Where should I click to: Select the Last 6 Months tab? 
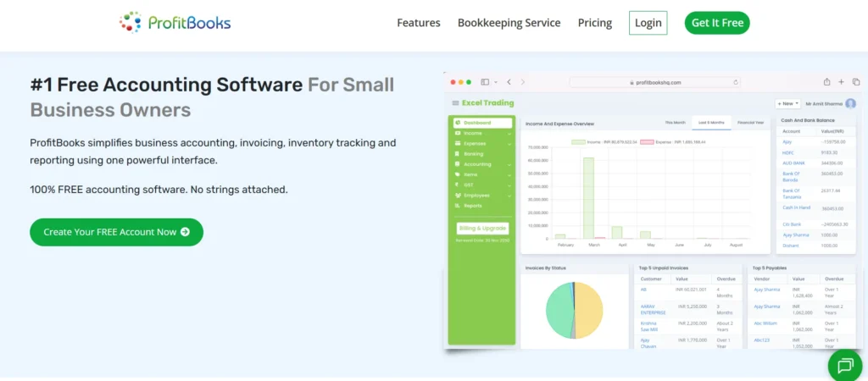711,123
